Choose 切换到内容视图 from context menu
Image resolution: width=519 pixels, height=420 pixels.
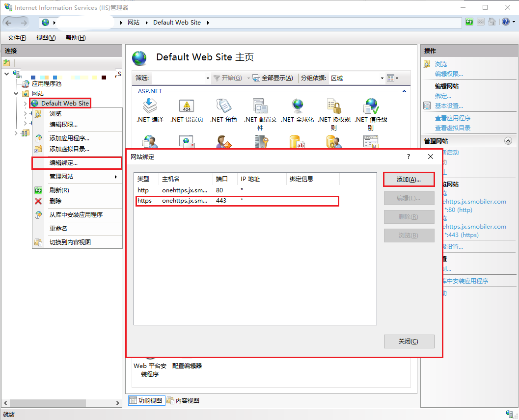tap(77, 242)
